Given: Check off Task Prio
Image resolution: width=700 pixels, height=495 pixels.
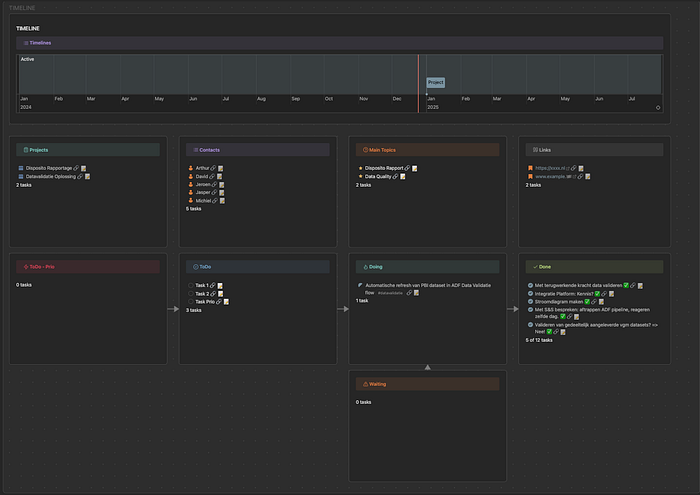Looking at the screenshot, I should click(x=191, y=302).
